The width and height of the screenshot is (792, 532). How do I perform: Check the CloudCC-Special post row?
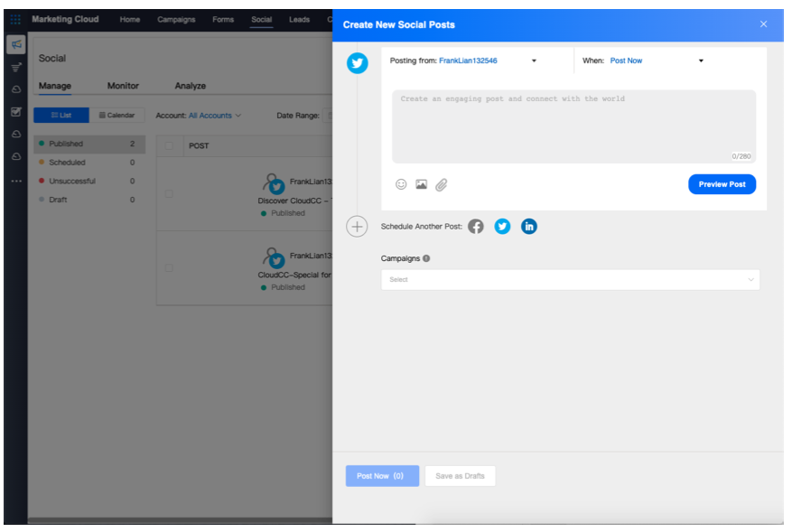[x=169, y=267]
